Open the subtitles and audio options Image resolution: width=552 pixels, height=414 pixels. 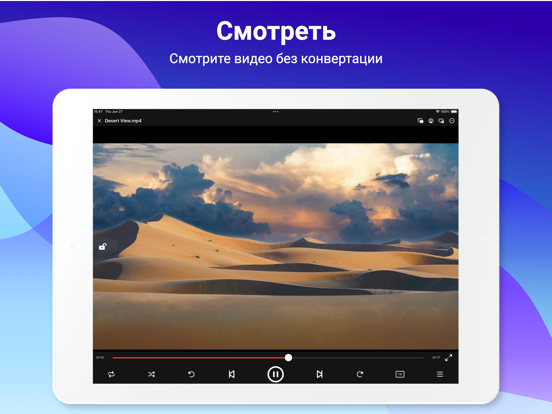tap(441, 121)
